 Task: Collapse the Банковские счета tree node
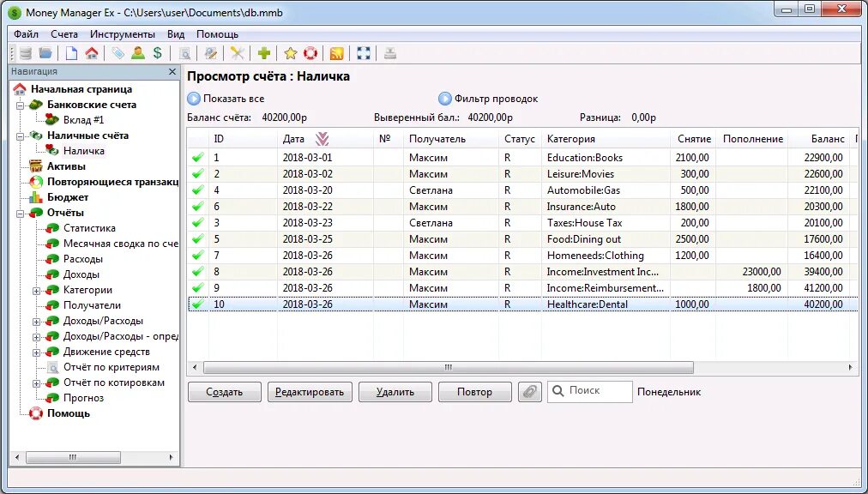[x=21, y=105]
